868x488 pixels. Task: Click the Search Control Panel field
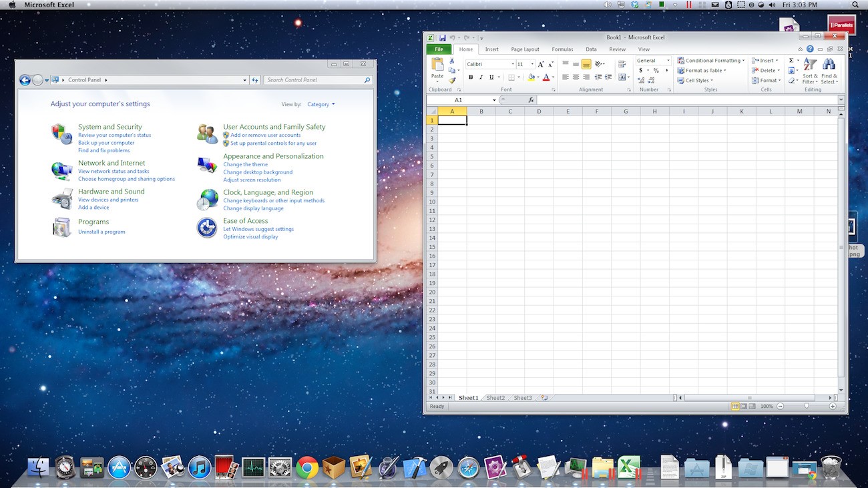point(318,80)
